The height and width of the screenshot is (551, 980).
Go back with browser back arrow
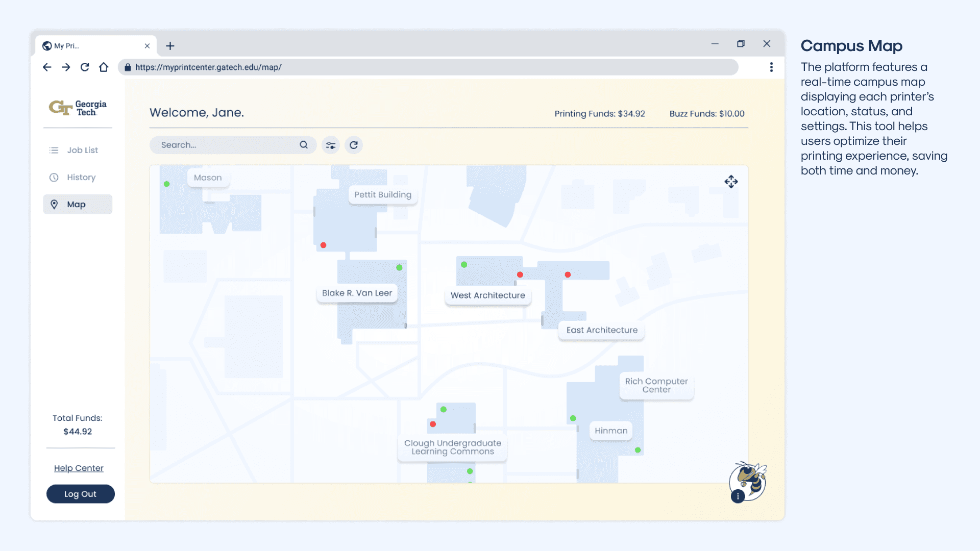pyautogui.click(x=47, y=67)
